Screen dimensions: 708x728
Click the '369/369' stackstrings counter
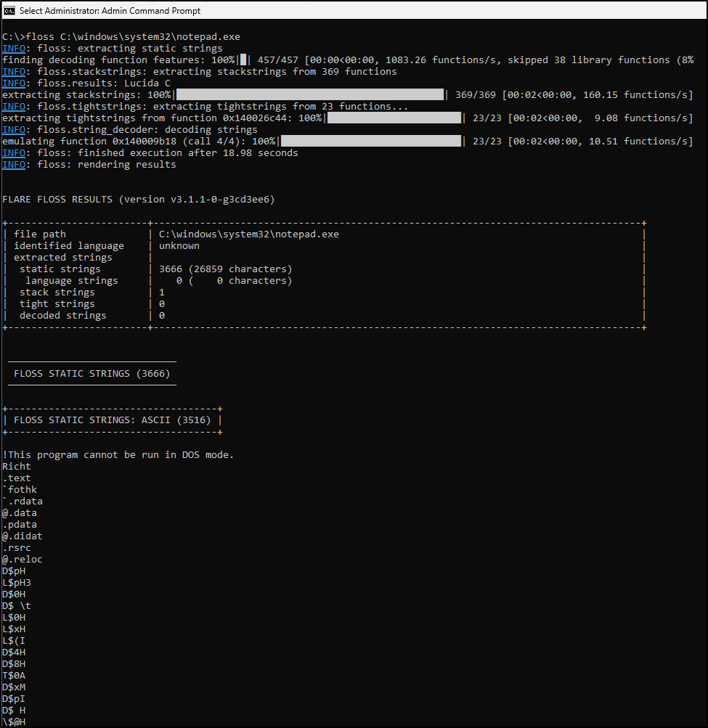(475, 94)
